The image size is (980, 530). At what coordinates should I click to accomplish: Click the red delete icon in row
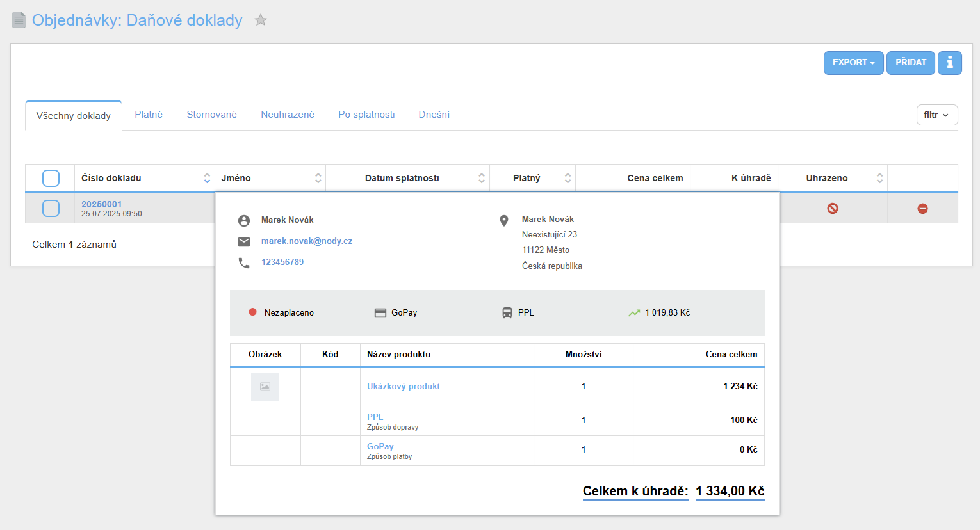pos(922,209)
